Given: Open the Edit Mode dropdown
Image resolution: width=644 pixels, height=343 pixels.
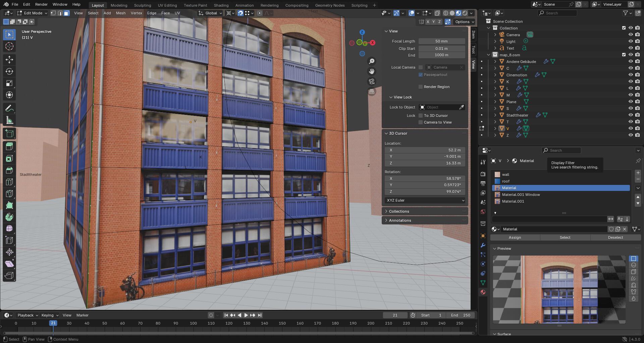Looking at the screenshot, I should pos(32,13).
